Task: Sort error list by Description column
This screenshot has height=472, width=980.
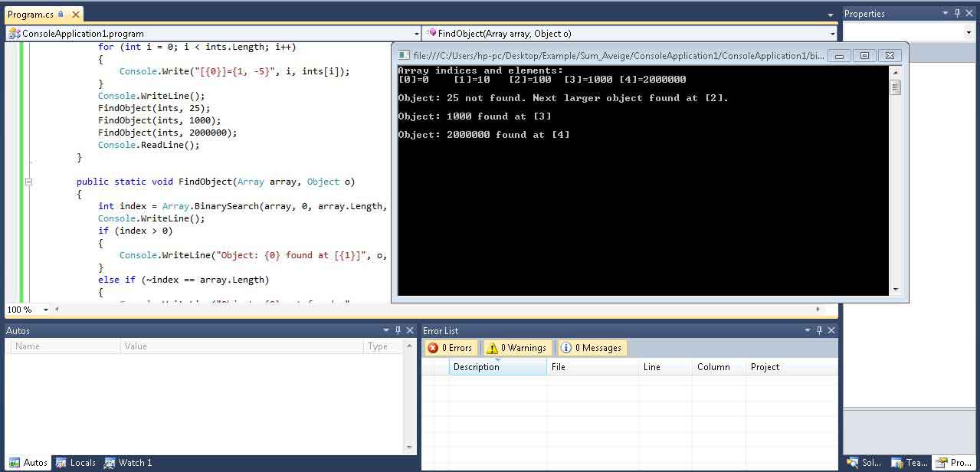Action: (x=498, y=367)
